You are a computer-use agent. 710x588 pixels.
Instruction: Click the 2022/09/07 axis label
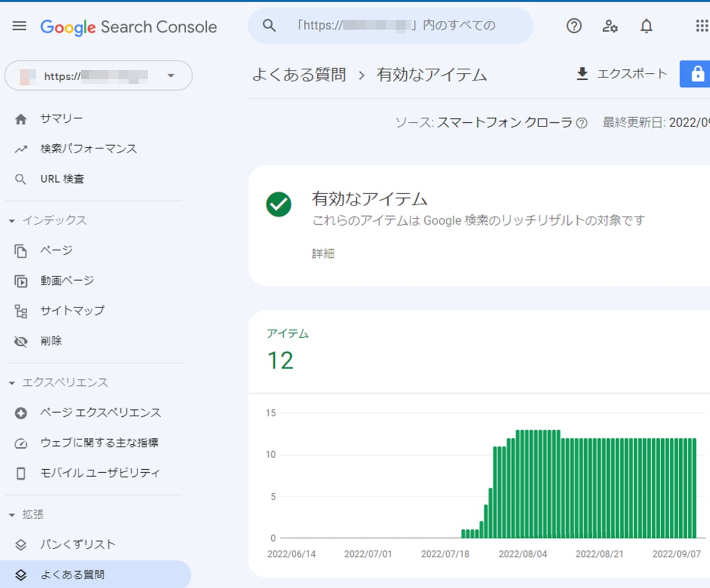point(676,554)
